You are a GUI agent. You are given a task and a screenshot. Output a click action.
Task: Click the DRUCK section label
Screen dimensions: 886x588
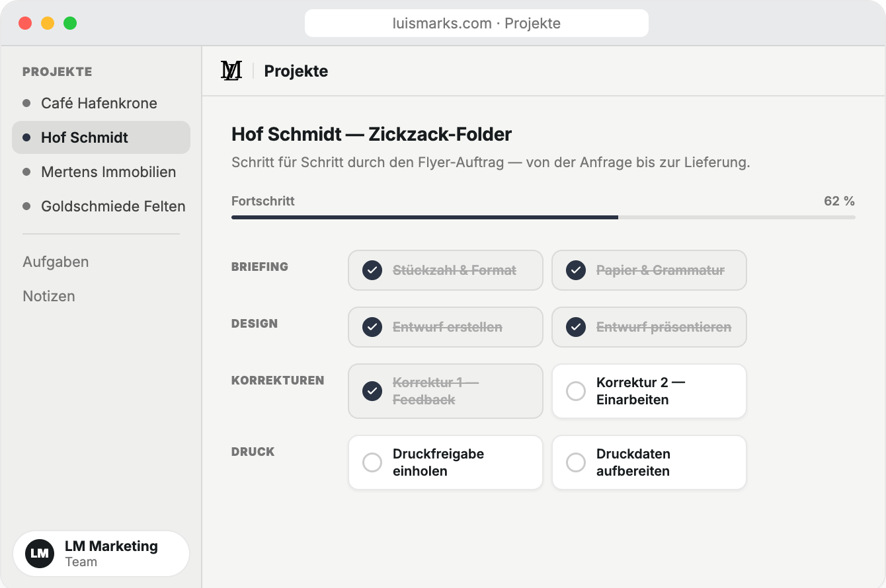tap(253, 452)
